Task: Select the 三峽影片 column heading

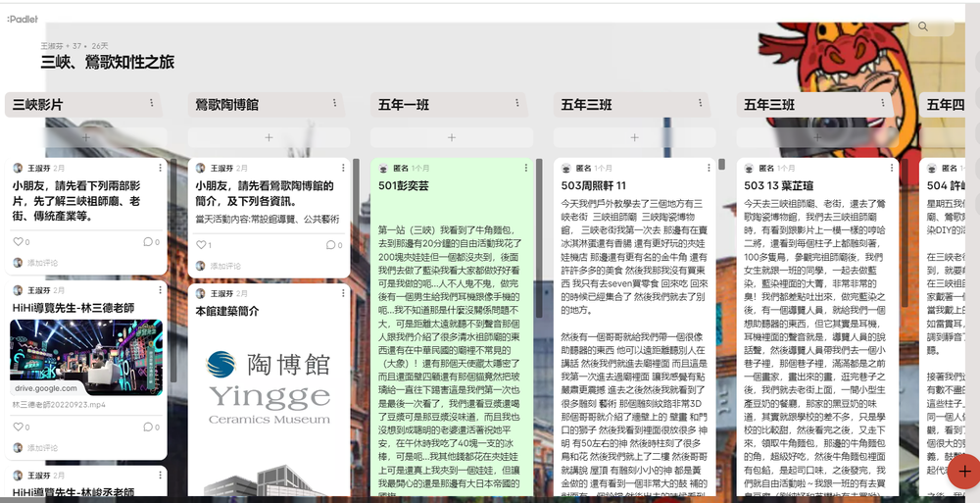Action: (x=37, y=105)
